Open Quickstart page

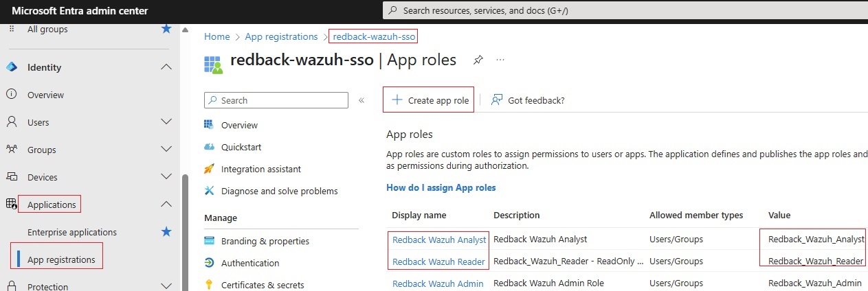point(241,147)
